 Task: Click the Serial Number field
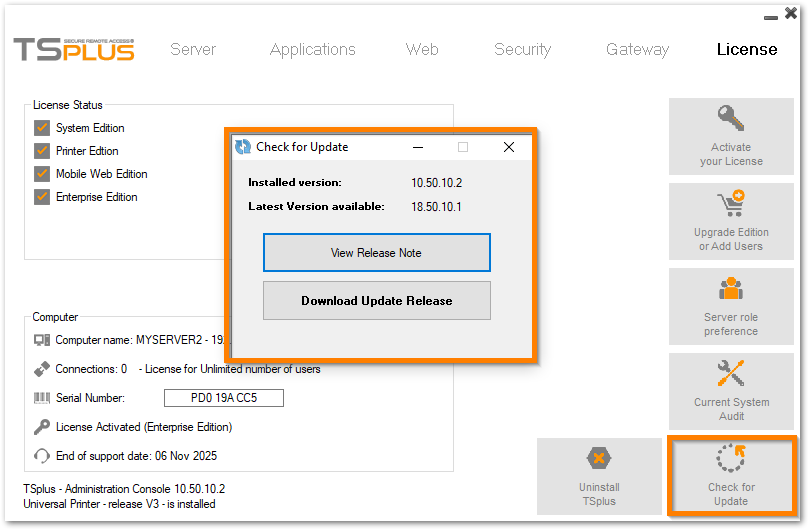pos(223,398)
